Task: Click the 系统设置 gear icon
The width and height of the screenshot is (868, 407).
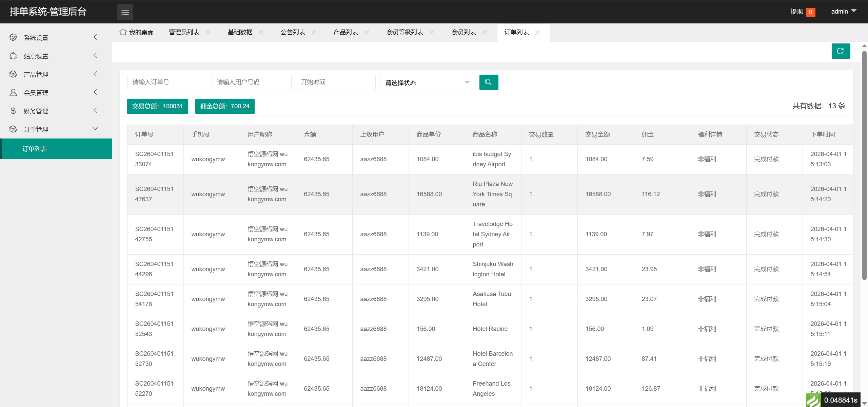Action: coord(13,37)
